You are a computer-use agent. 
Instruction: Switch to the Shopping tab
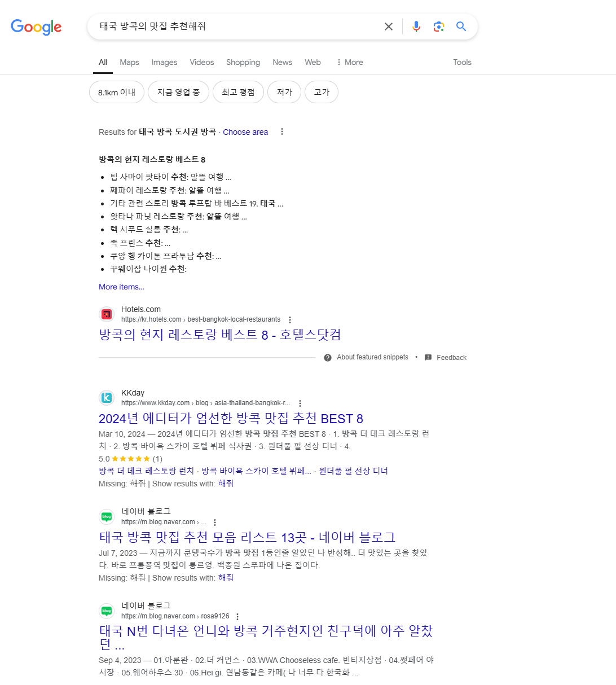click(243, 63)
